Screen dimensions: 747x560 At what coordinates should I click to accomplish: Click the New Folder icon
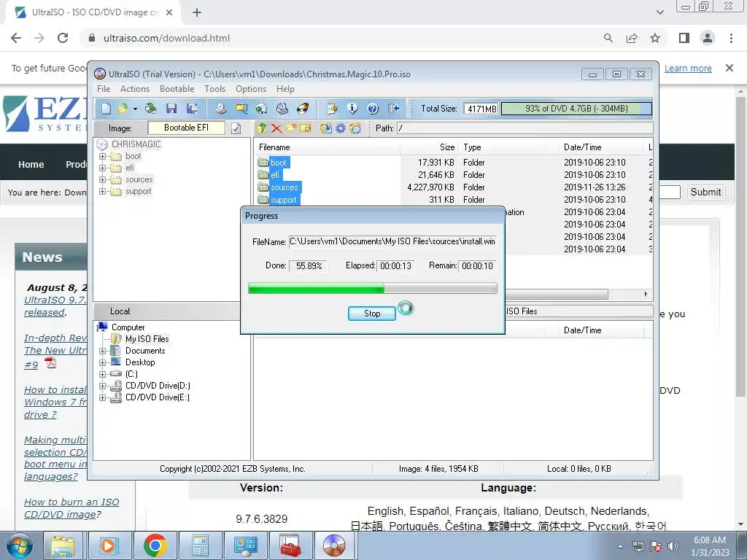coord(291,128)
